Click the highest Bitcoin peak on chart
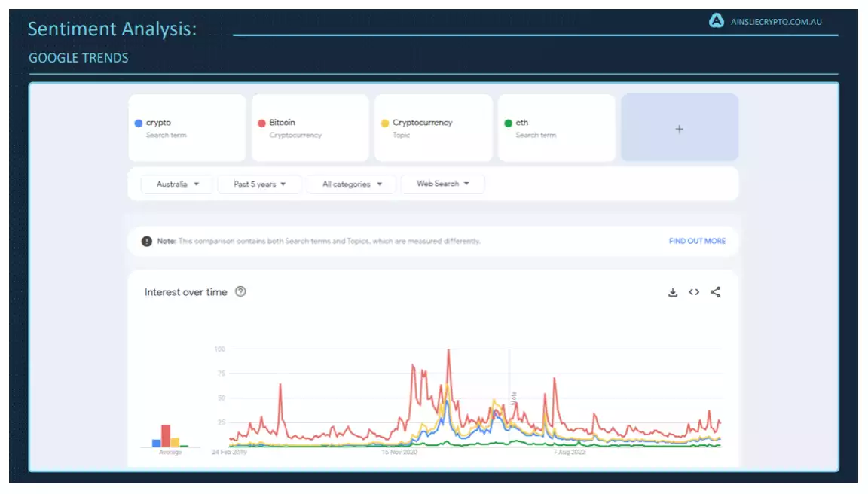The image size is (868, 494). (x=448, y=350)
